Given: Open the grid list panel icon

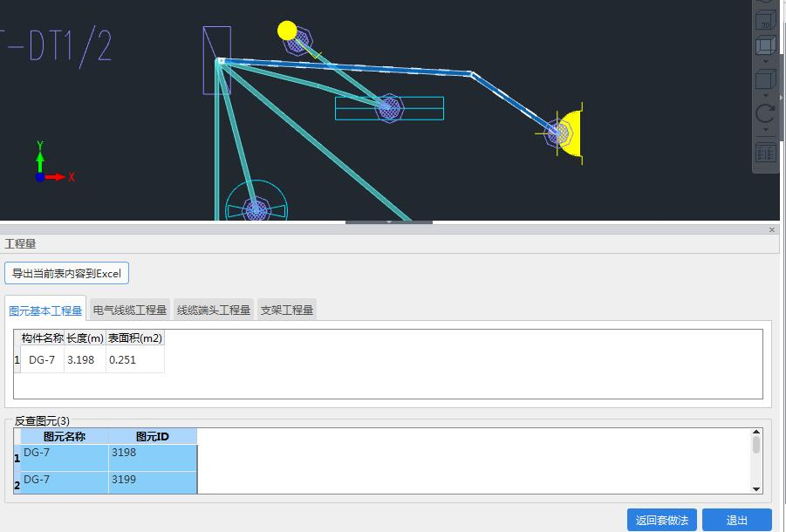Looking at the screenshot, I should pos(765,153).
